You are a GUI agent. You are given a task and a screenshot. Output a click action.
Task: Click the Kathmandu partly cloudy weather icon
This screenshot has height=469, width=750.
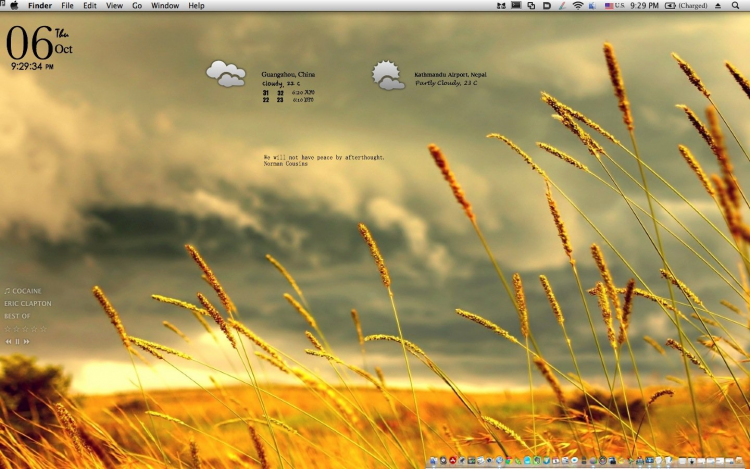388,76
